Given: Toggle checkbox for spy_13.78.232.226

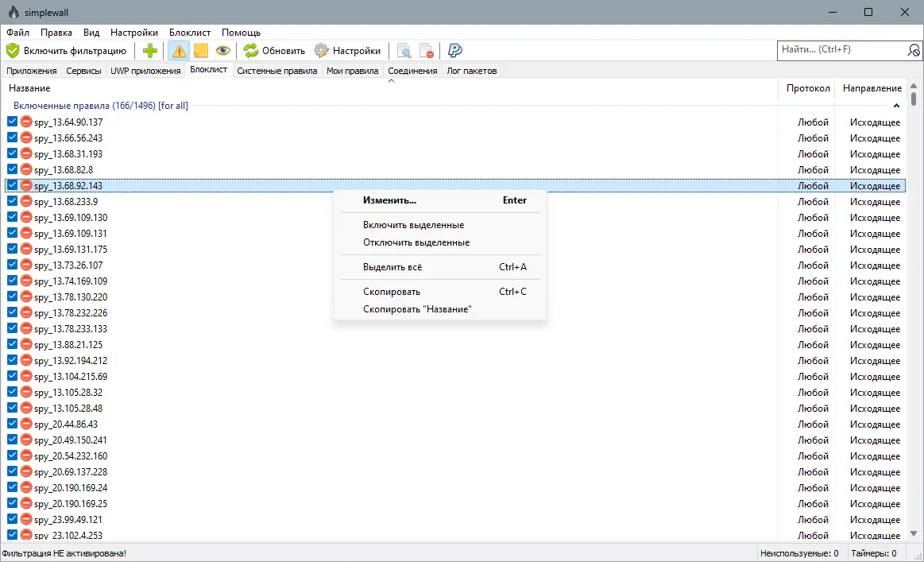Looking at the screenshot, I should (x=12, y=312).
